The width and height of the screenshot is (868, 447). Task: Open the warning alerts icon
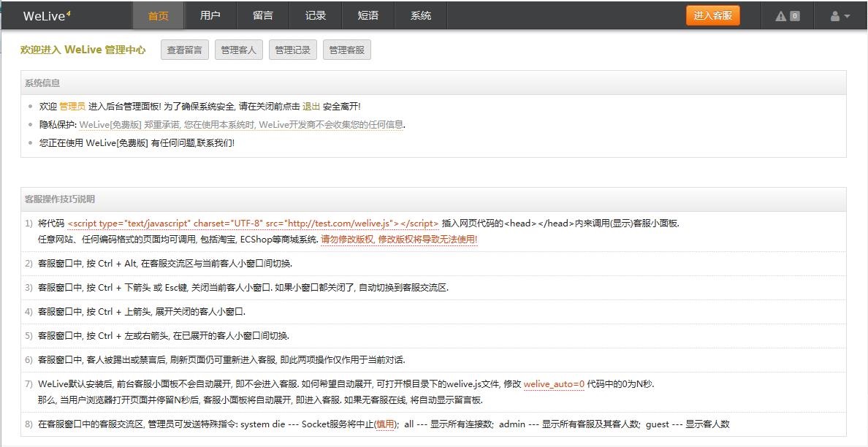tap(781, 16)
